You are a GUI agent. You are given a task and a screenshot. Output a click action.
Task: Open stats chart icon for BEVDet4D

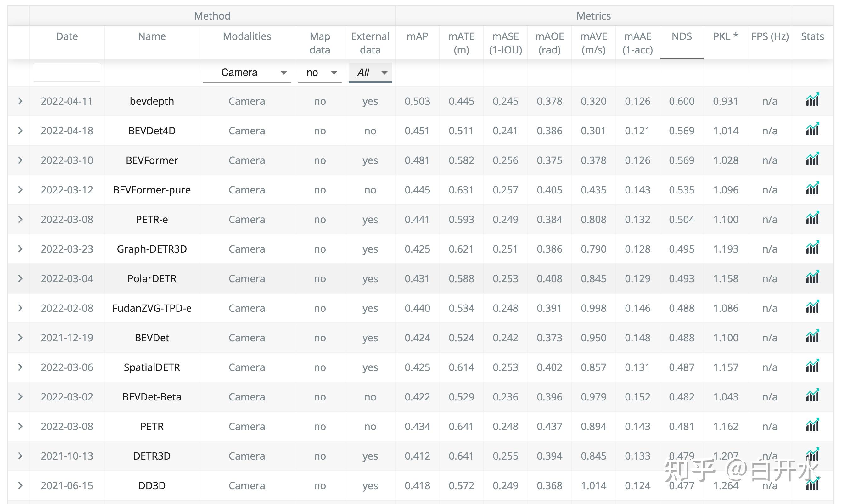[x=812, y=130]
